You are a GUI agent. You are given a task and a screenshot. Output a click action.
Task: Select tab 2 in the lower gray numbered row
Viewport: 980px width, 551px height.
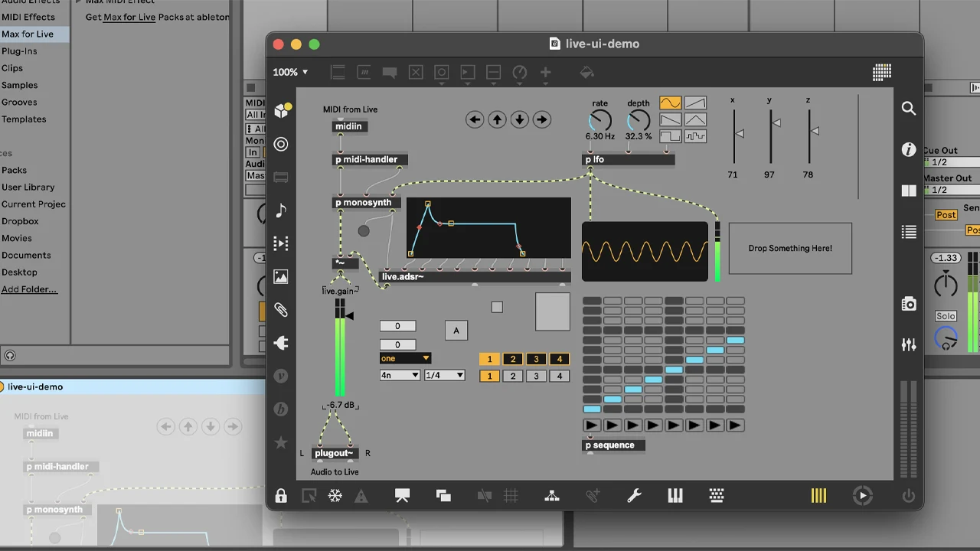[x=513, y=376]
